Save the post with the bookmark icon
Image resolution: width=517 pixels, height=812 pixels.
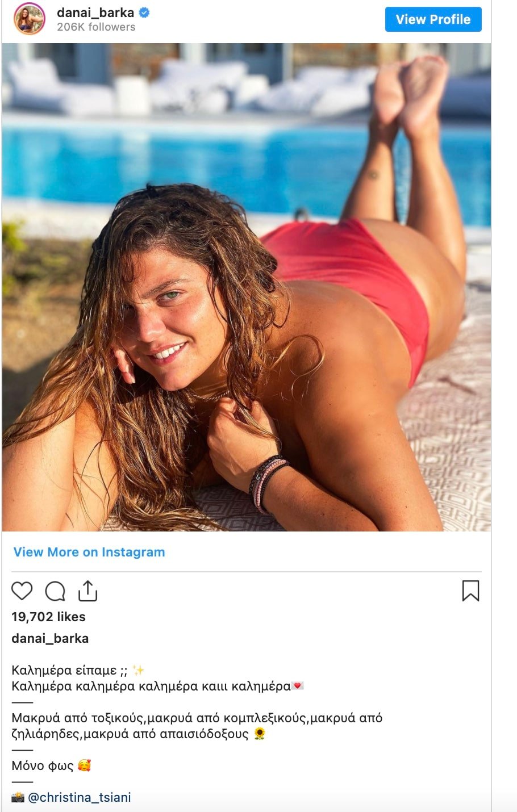[x=470, y=591]
